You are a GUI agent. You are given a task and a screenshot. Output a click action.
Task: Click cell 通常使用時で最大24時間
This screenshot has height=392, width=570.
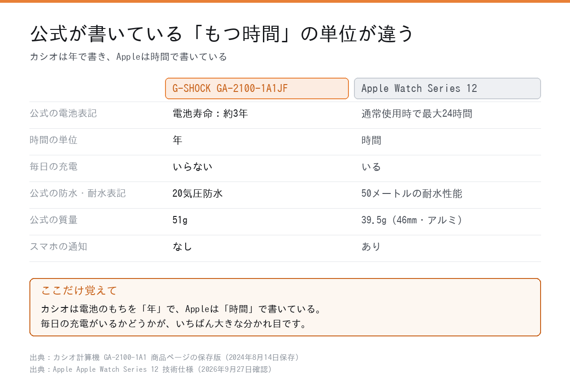point(416,114)
